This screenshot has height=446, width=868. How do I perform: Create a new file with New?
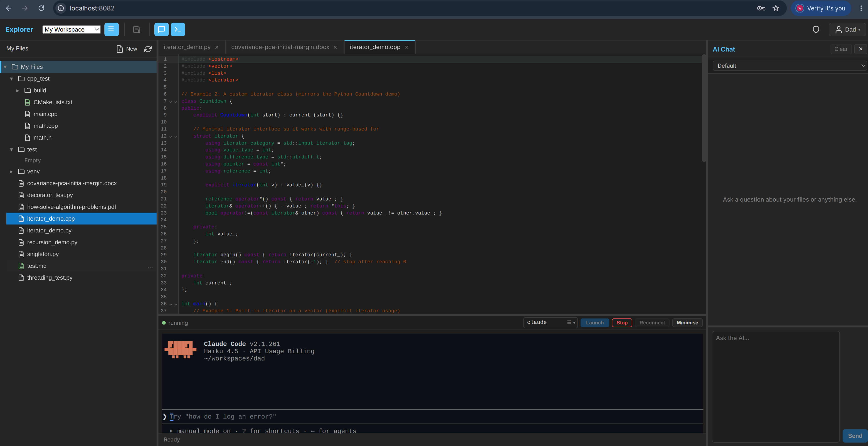(127, 49)
